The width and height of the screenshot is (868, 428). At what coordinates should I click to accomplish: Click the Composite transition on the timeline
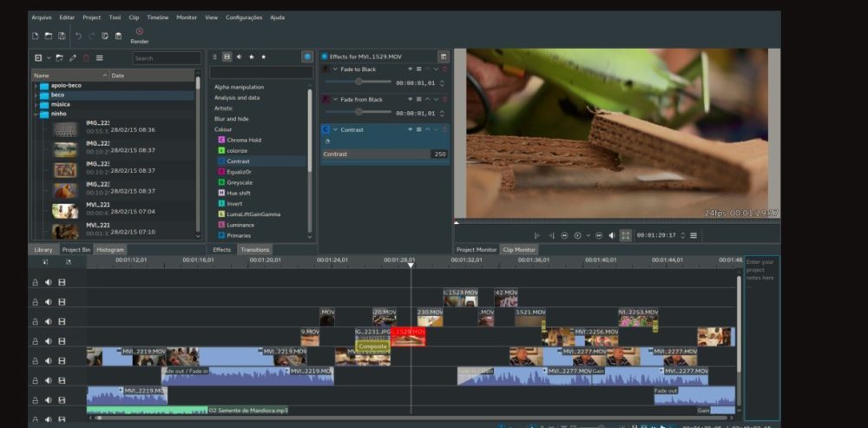372,346
